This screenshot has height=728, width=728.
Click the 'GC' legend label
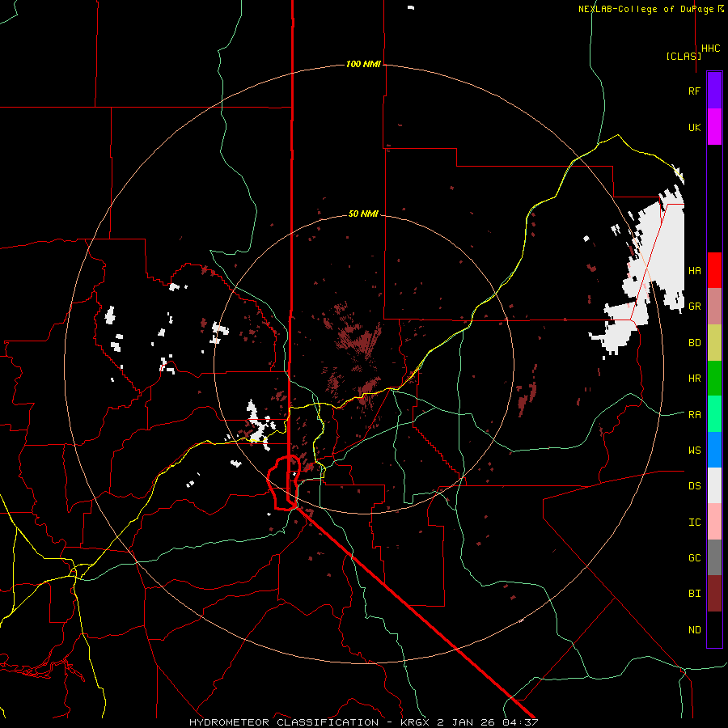[694, 557]
